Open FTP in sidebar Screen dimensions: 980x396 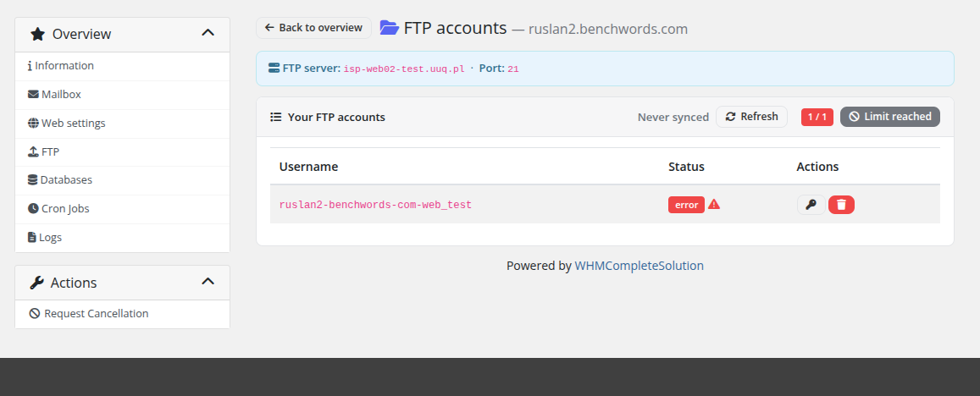pos(123,151)
